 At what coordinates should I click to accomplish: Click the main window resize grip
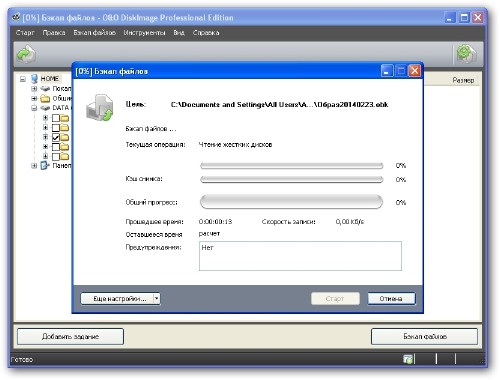(x=482, y=360)
